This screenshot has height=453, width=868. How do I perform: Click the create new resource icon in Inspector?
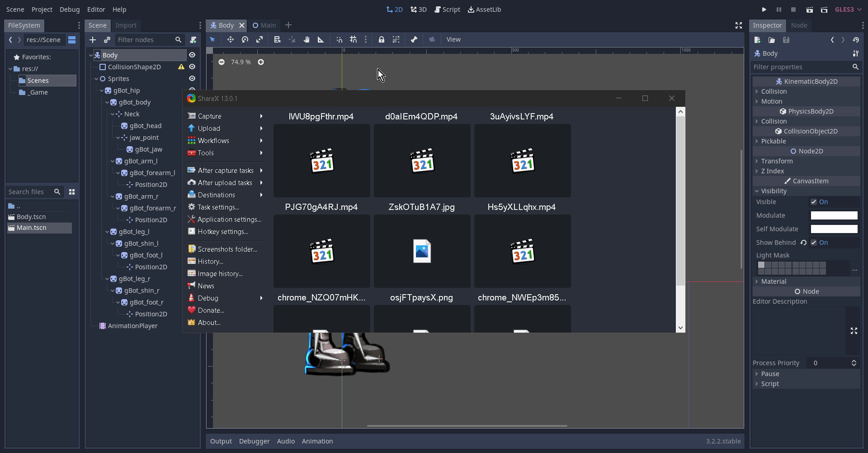758,40
